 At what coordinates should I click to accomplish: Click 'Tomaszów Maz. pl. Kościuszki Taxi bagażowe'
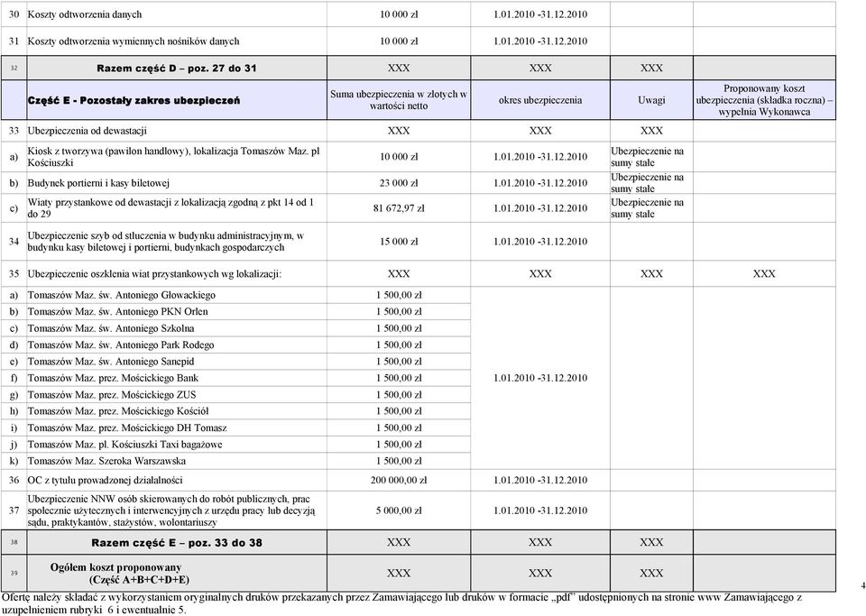125,445
